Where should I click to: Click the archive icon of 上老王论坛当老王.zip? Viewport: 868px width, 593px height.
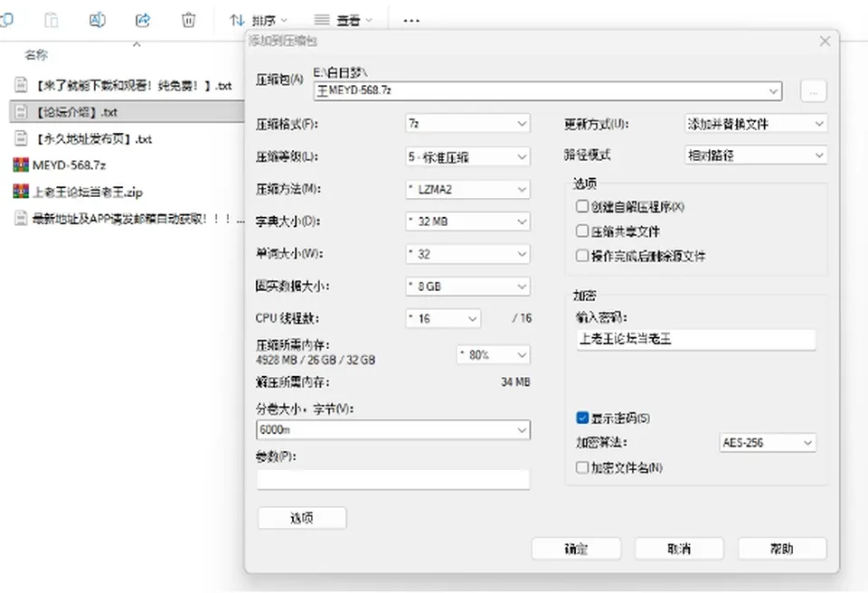[21, 192]
